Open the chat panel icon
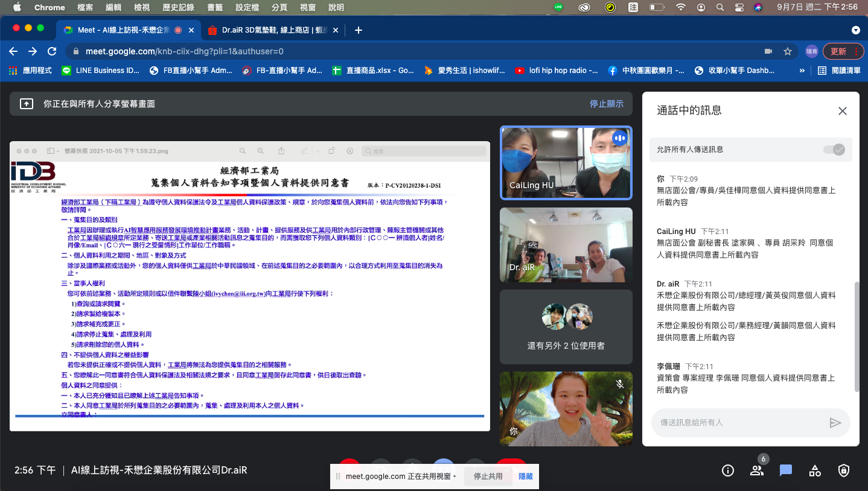 coord(785,470)
